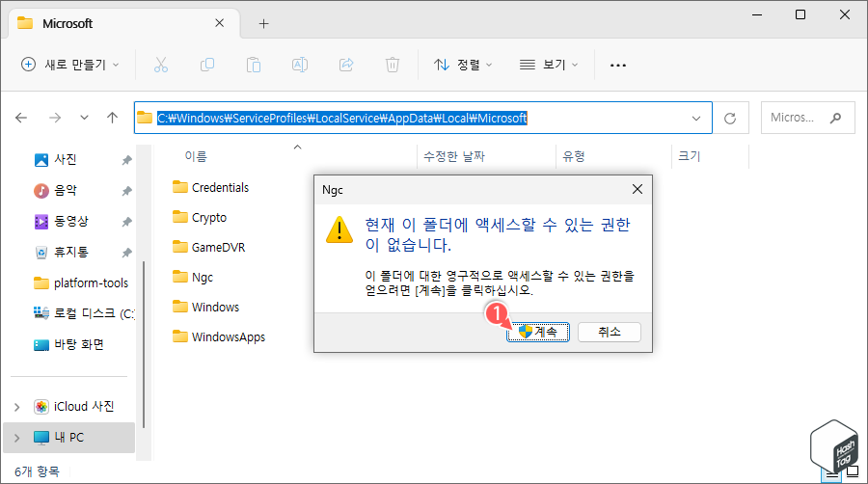Select the Crypto folder icon
Viewport: 868px width, 484px height.
(x=180, y=217)
